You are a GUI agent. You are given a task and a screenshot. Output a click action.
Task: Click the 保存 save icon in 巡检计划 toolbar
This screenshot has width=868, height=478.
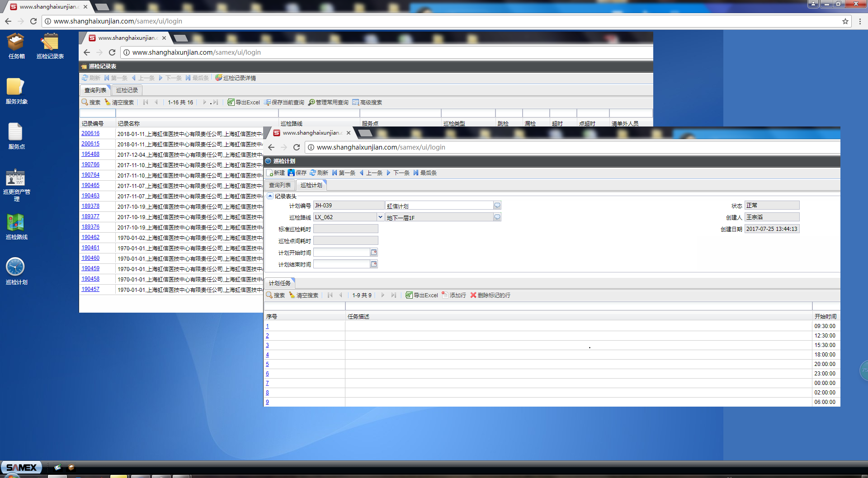292,173
